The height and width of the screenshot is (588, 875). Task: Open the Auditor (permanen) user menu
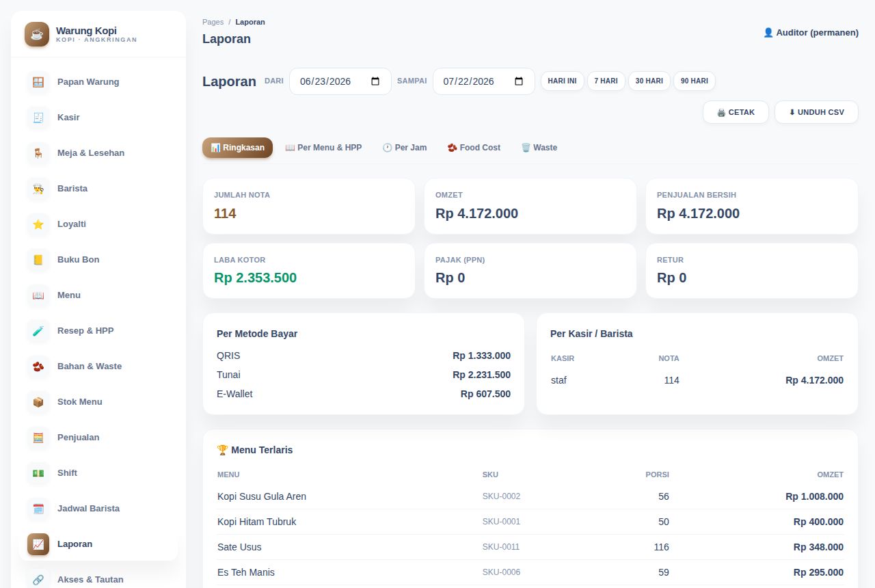click(811, 32)
